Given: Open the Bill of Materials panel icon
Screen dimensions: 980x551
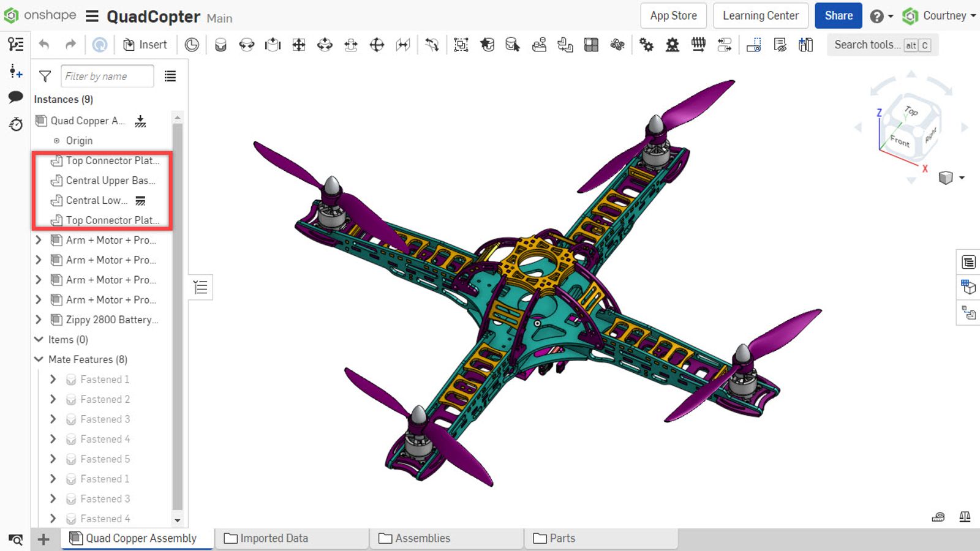Looking at the screenshot, I should [x=969, y=262].
